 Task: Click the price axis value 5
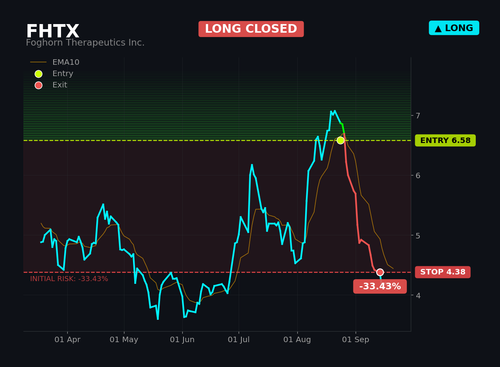click(418, 236)
